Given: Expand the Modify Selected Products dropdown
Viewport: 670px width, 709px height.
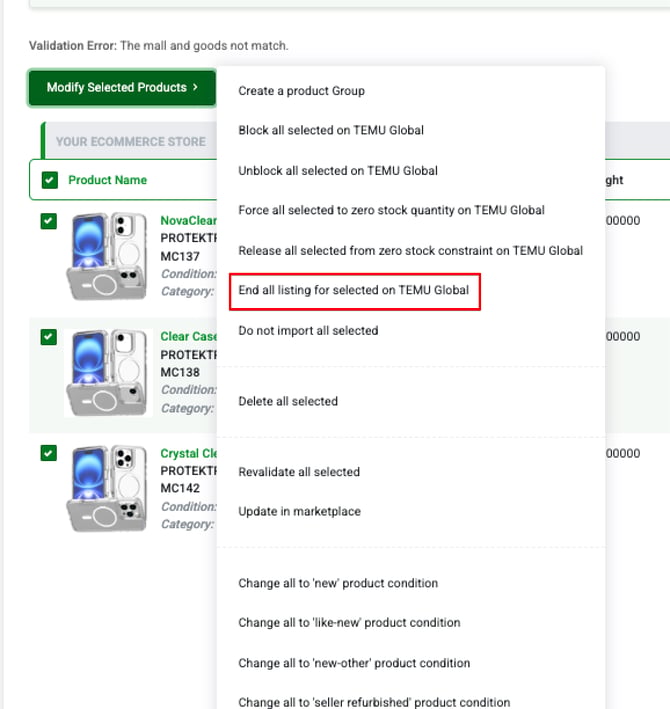Looking at the screenshot, I should 122,87.
